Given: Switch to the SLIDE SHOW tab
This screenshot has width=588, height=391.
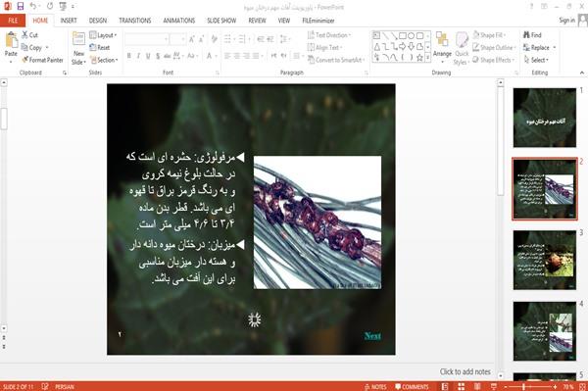Looking at the screenshot, I should [221, 21].
